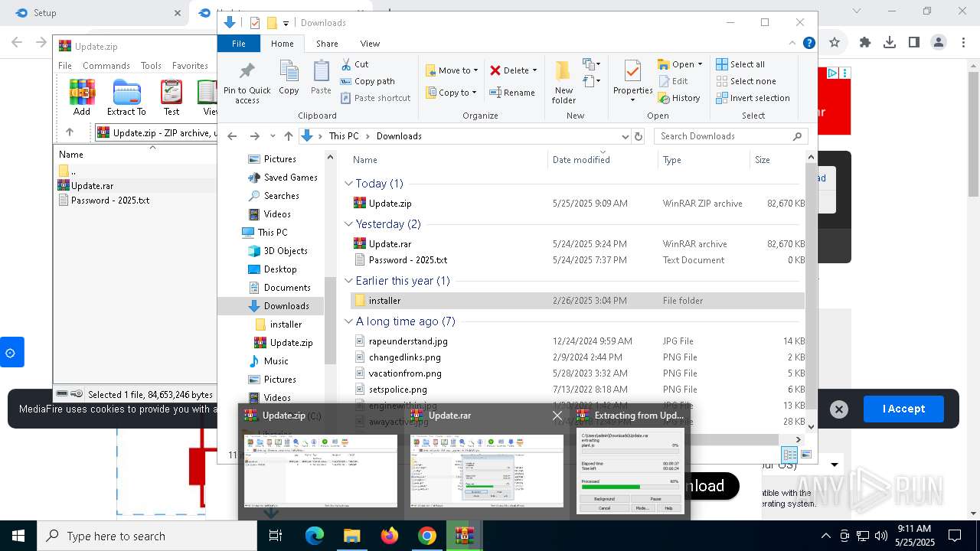
Task: Open the Delete dropdown in Organize
Action: pyautogui.click(x=514, y=70)
